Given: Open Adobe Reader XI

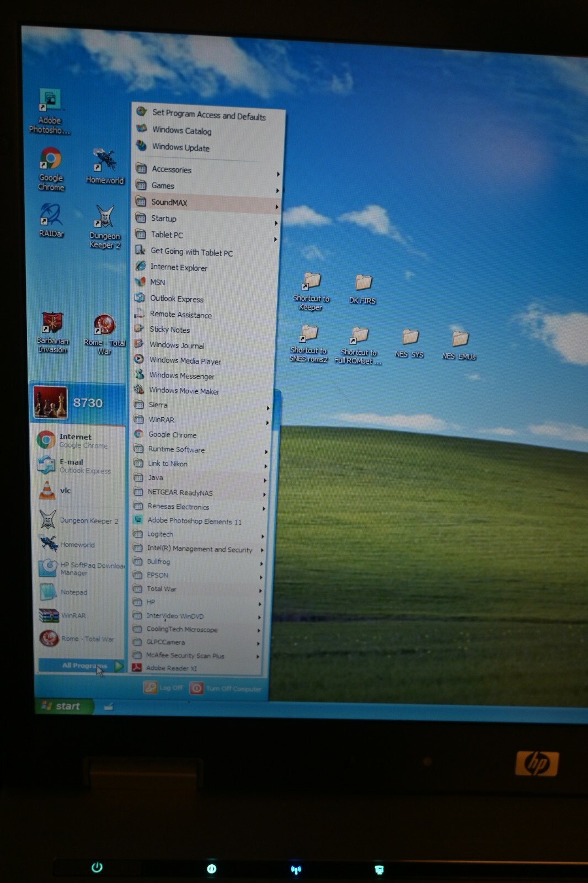Looking at the screenshot, I should click(x=195, y=668).
